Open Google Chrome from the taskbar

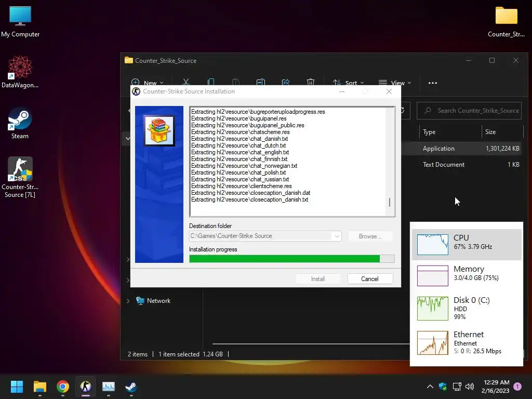click(63, 387)
